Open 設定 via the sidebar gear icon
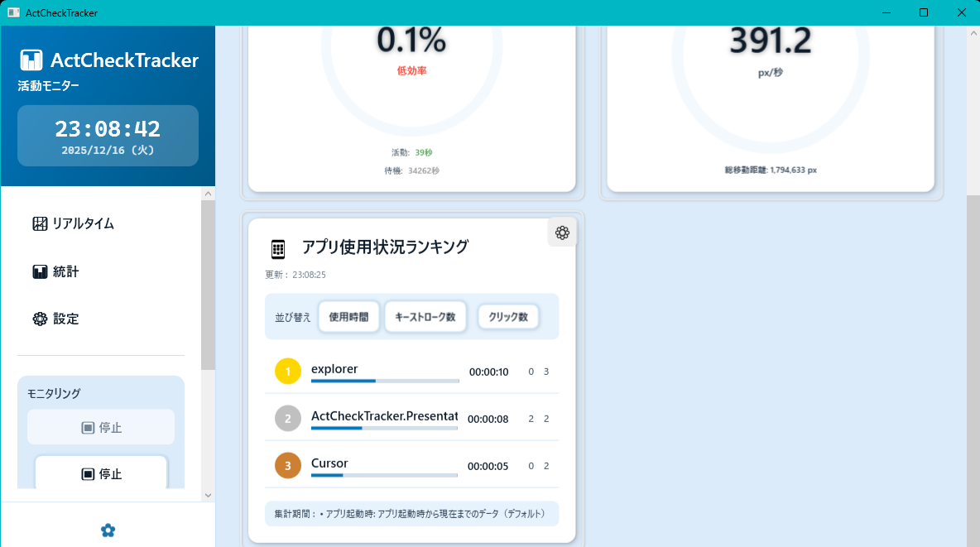The image size is (980, 547). [39, 318]
